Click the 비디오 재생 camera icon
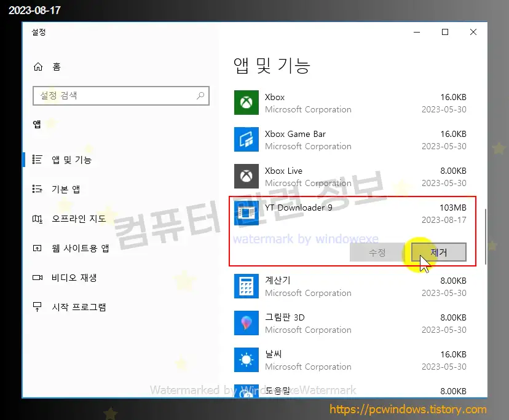The image size is (509, 420). (x=37, y=278)
